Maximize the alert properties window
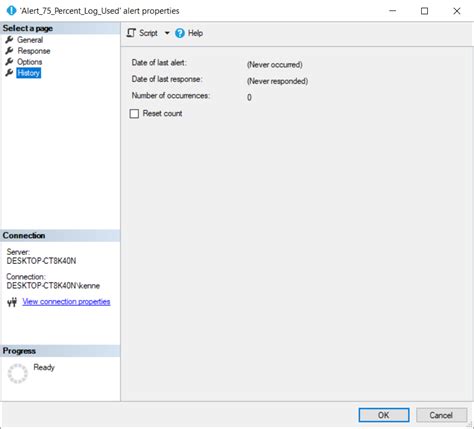Screen dimensions: 474x429 tap(424, 11)
